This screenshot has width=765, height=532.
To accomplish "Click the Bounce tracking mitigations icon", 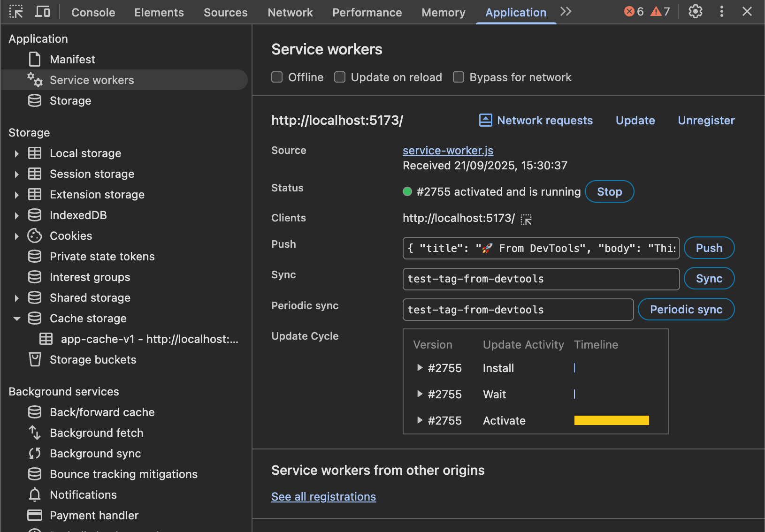I will click(x=35, y=474).
